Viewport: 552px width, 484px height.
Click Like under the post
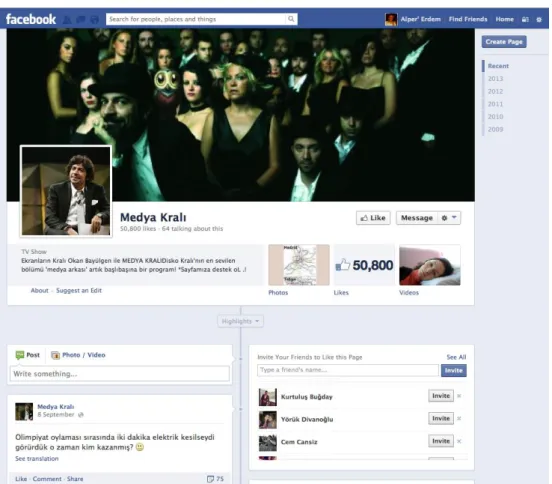[21, 479]
